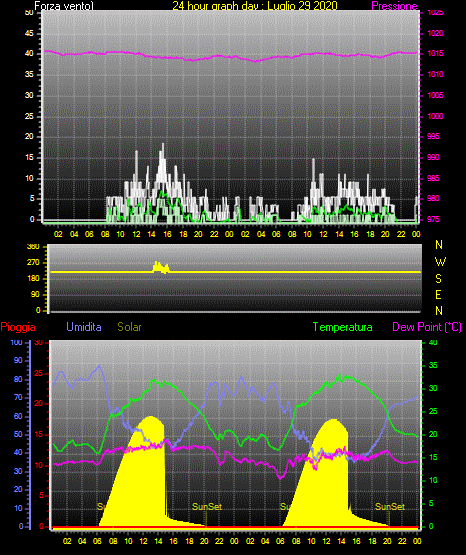The height and width of the screenshot is (555, 466).
Task: Click the 50 value on the blue humidity axis
Action: [18, 434]
